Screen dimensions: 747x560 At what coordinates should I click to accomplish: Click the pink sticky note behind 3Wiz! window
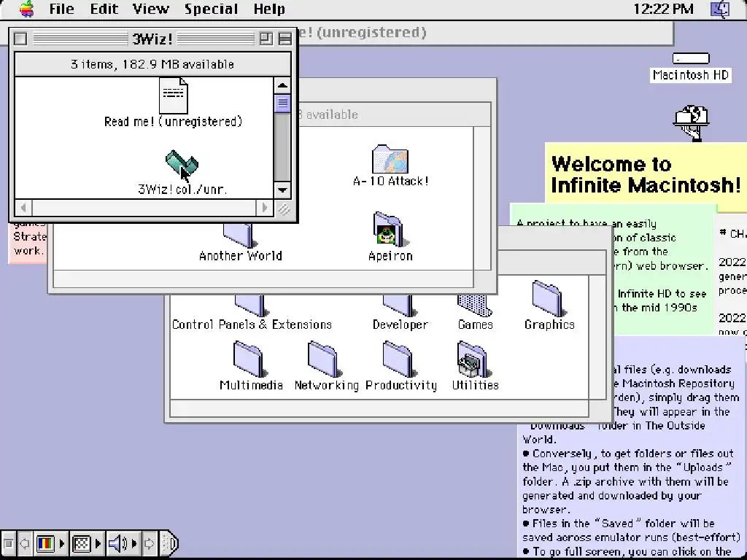click(x=28, y=243)
